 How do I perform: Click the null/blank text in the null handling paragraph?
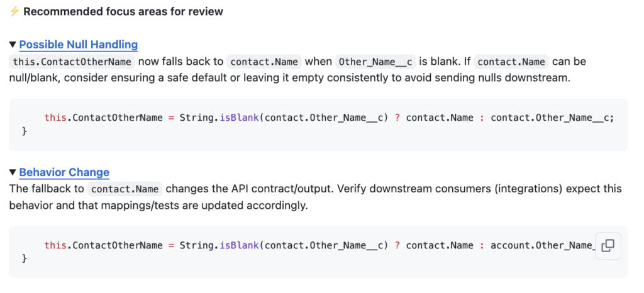[x=30, y=79]
